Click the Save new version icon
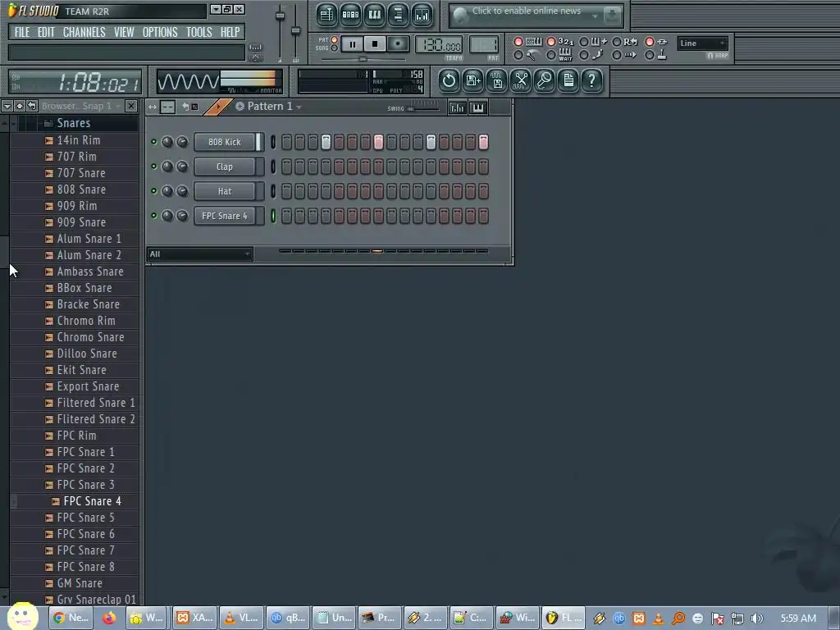The image size is (840, 630). point(473,81)
